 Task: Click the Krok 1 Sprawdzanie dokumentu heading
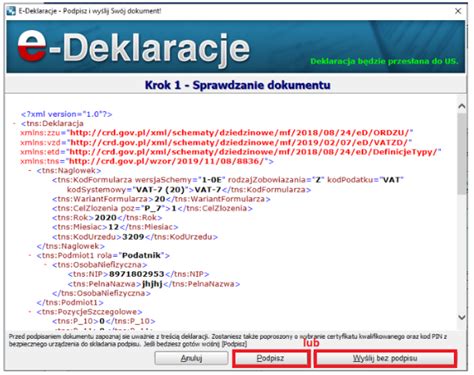click(238, 85)
